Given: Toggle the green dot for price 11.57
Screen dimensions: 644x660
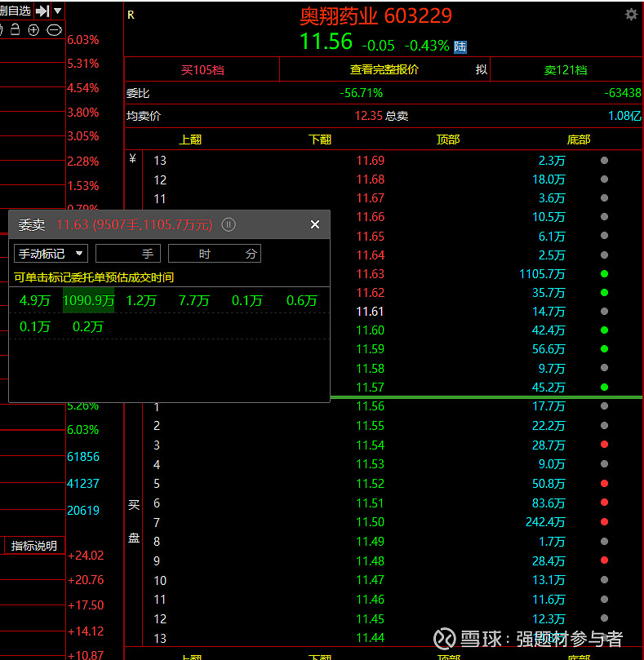Looking at the screenshot, I should 604,387.
